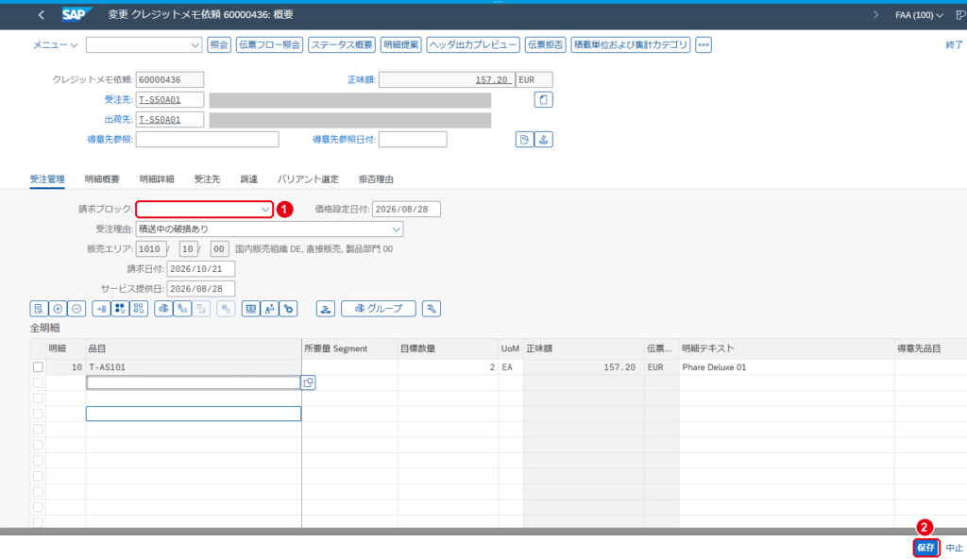Tick the checkbox for item row T-AS101
This screenshot has width=967, height=560.
[x=38, y=367]
